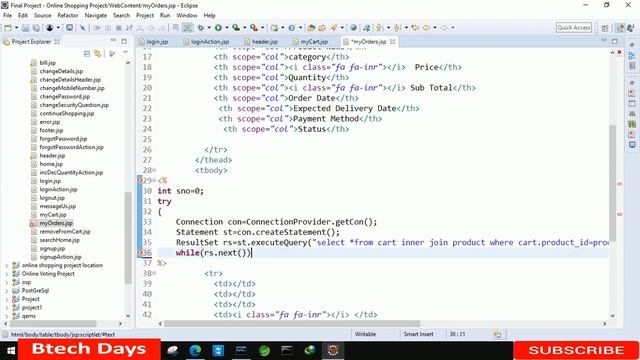The width and height of the screenshot is (640, 360).
Task: Open the Navigate menu
Action: (96, 16)
